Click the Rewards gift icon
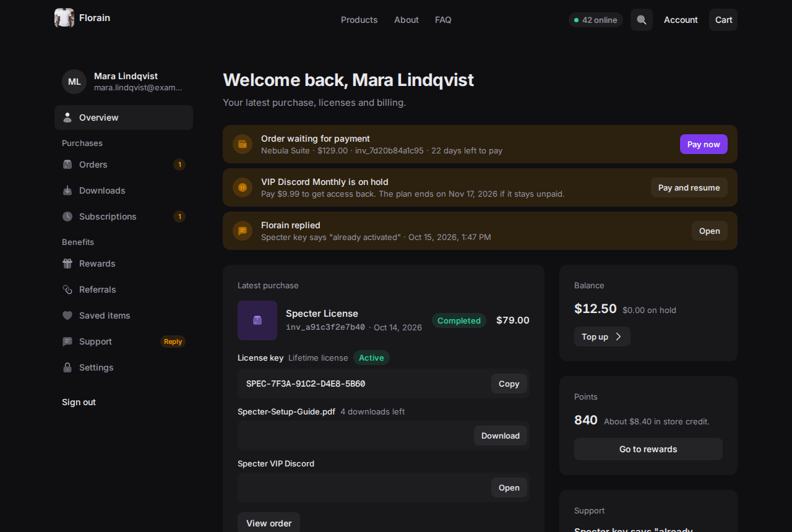The image size is (792, 532). click(x=67, y=264)
